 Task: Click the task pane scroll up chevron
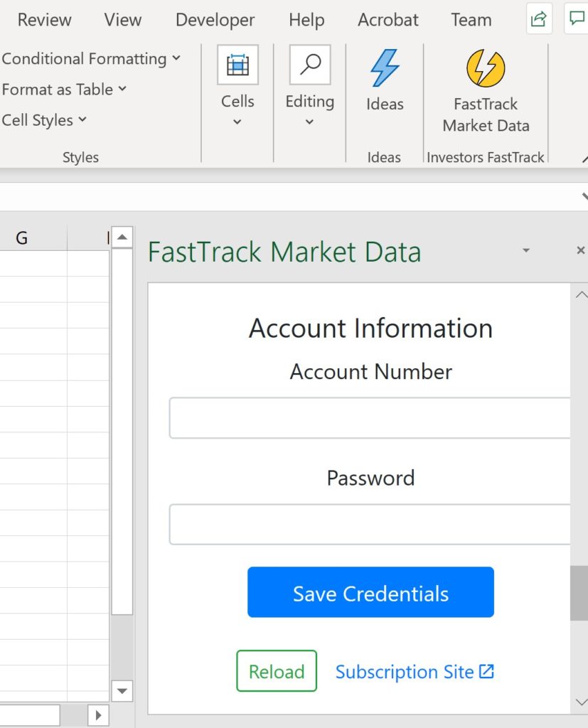click(581, 295)
